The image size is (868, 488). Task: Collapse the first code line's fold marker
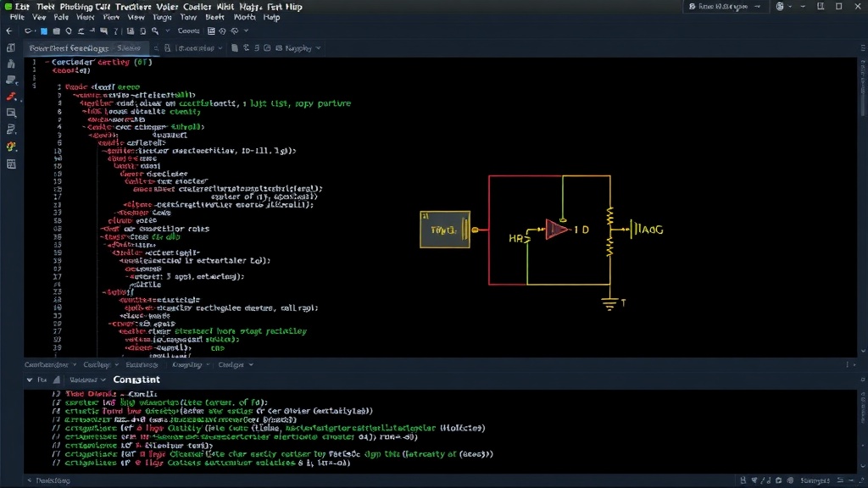click(47, 63)
